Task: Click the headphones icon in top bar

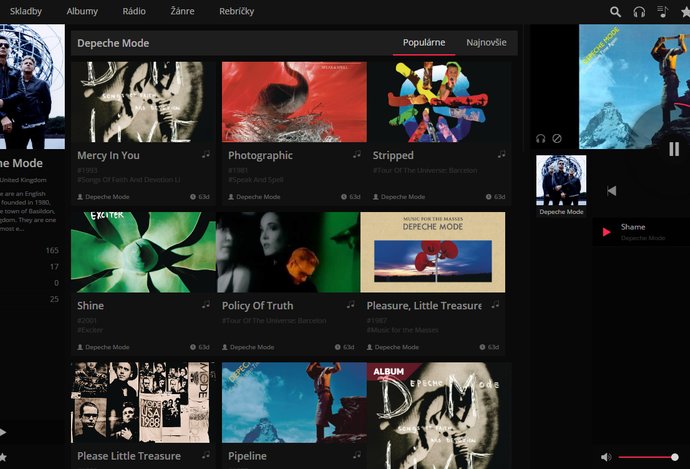Action: [639, 12]
